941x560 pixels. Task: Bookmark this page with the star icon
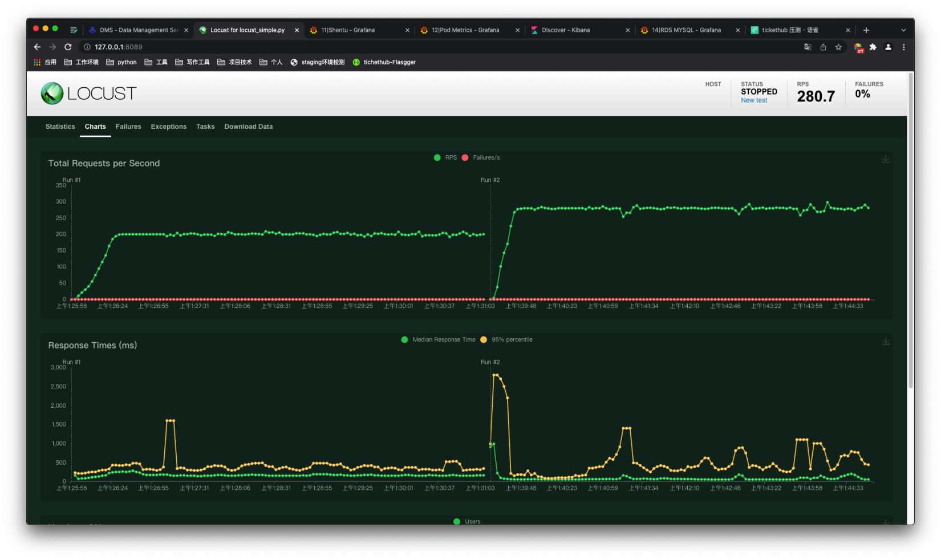pyautogui.click(x=838, y=47)
